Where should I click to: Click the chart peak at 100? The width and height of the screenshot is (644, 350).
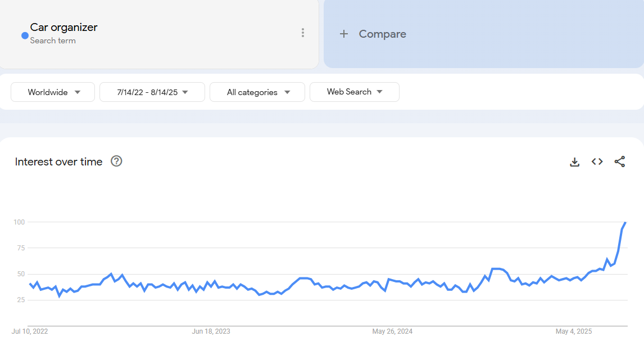point(625,223)
